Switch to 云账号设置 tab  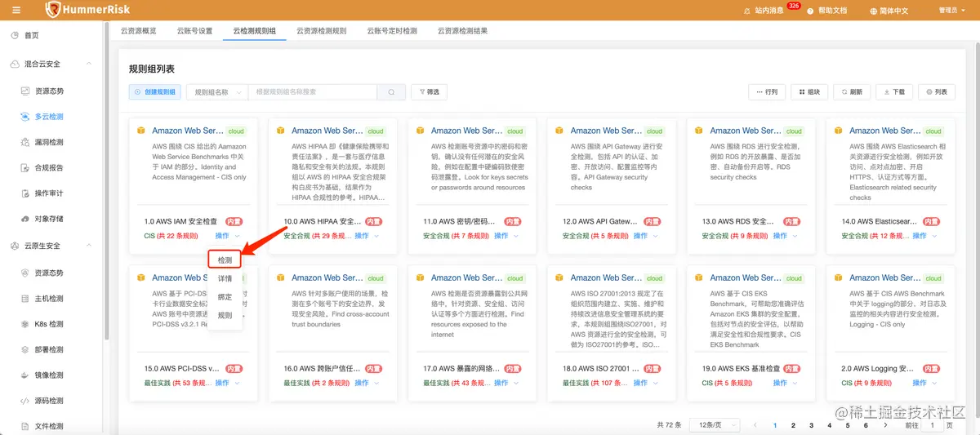(x=194, y=31)
